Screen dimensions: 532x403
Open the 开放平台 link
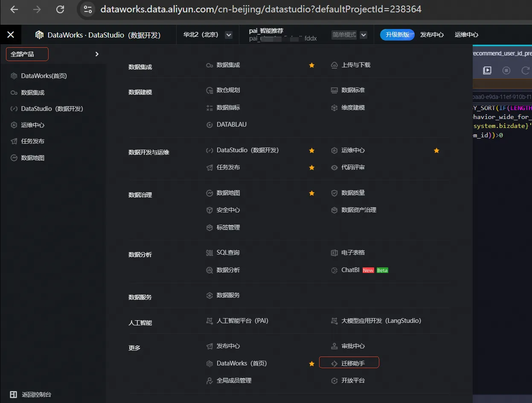coord(353,380)
